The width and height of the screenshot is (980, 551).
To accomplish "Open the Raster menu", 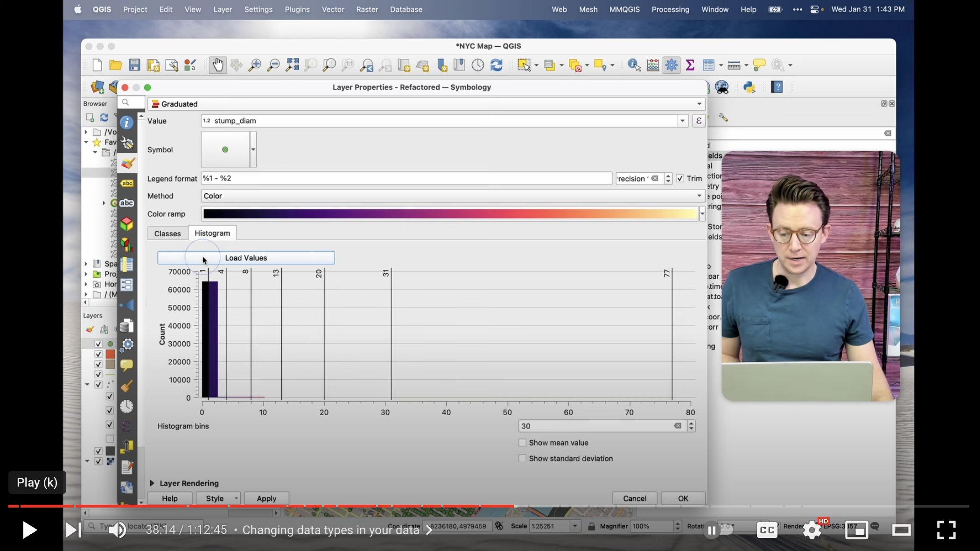I will pos(367,9).
